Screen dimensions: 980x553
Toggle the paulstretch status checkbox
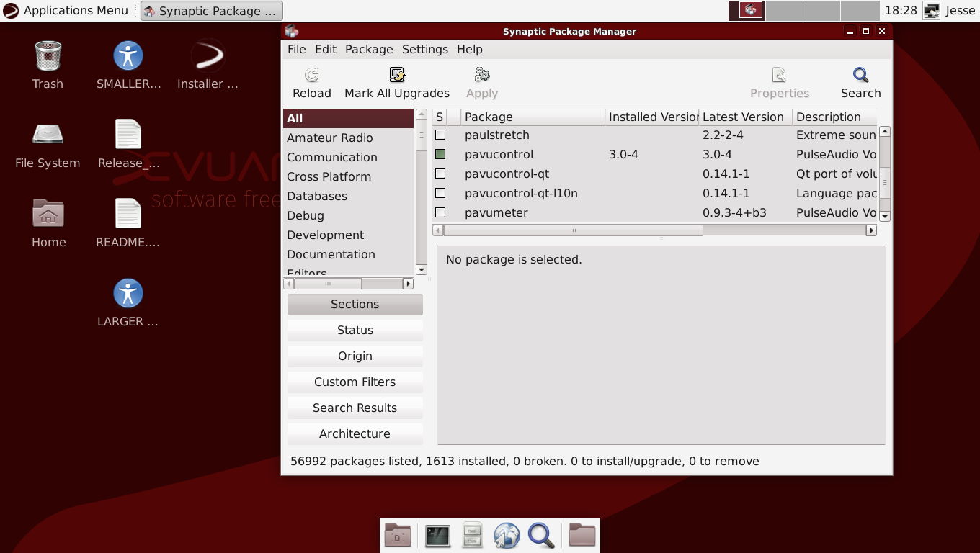click(x=440, y=135)
